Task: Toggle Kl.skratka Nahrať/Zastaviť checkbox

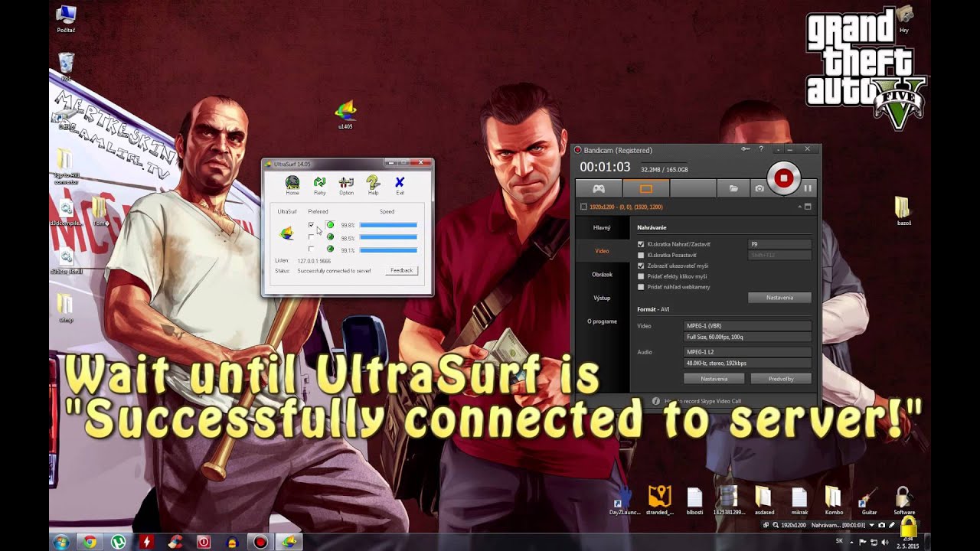Action: click(x=641, y=244)
